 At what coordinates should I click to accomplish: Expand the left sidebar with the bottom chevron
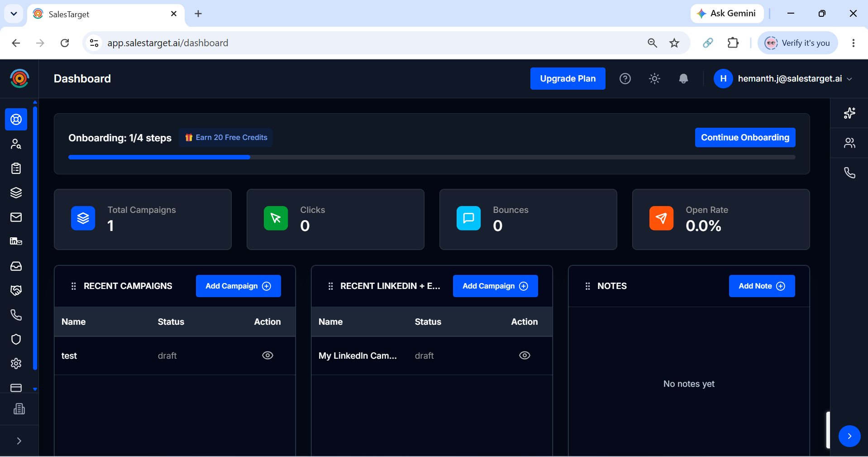(x=19, y=441)
